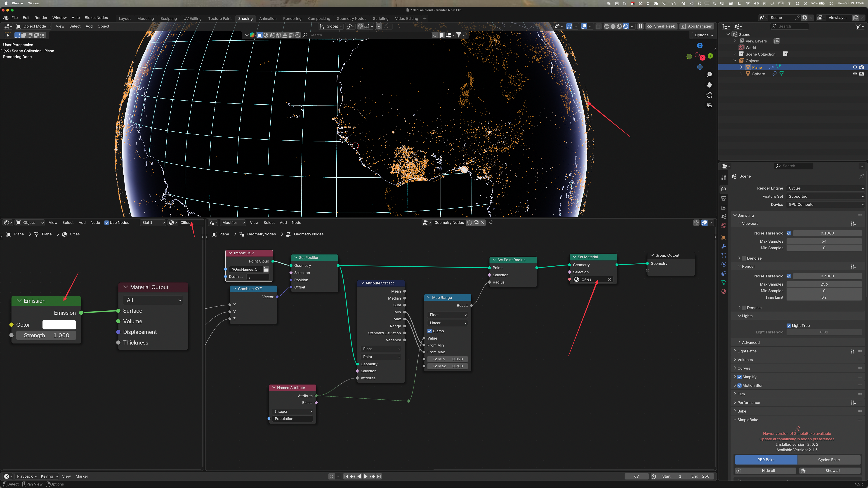Open the Output properties tab
This screenshot has width=868, height=488.
click(724, 198)
